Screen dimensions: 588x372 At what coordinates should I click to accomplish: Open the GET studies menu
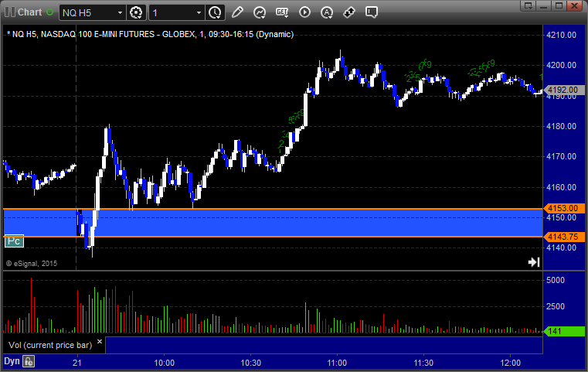pyautogui.click(x=282, y=12)
